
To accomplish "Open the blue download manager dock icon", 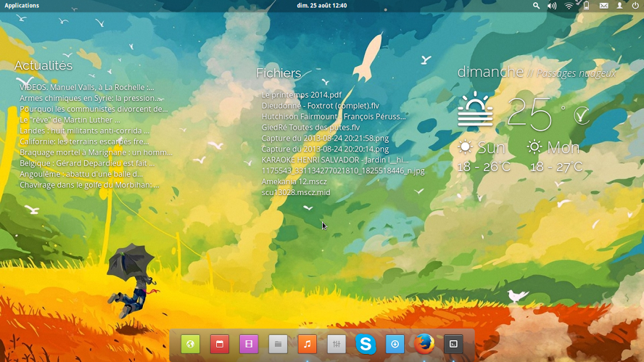I will pyautogui.click(x=395, y=344).
